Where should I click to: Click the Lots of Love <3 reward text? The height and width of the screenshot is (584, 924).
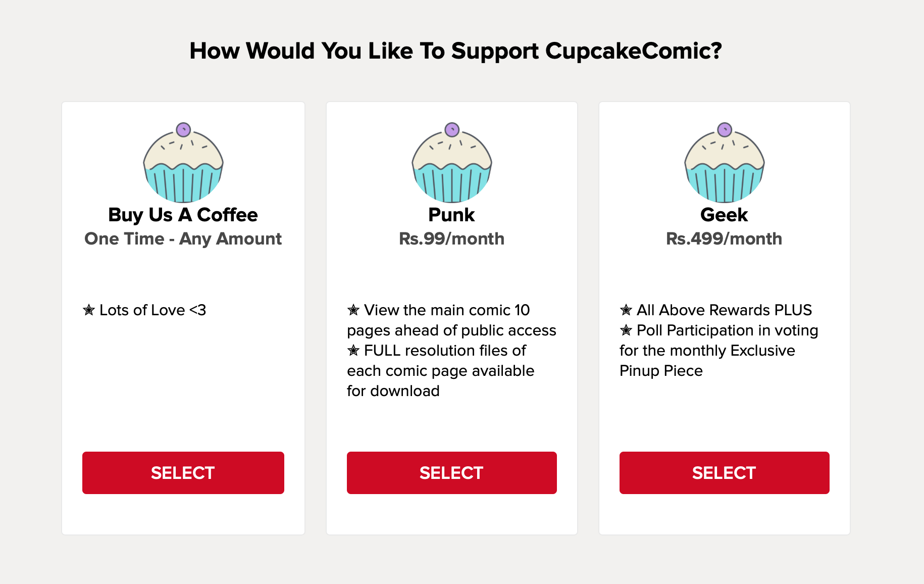pyautogui.click(x=152, y=310)
